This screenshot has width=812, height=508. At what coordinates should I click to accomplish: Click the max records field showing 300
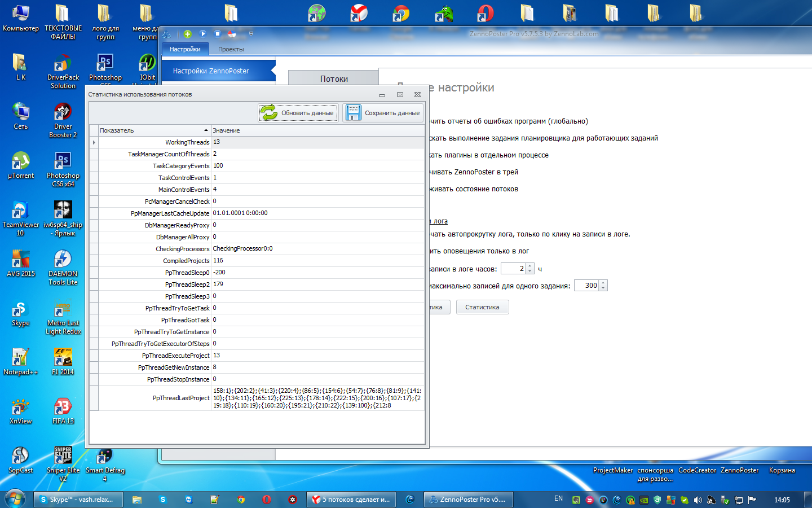(x=586, y=286)
